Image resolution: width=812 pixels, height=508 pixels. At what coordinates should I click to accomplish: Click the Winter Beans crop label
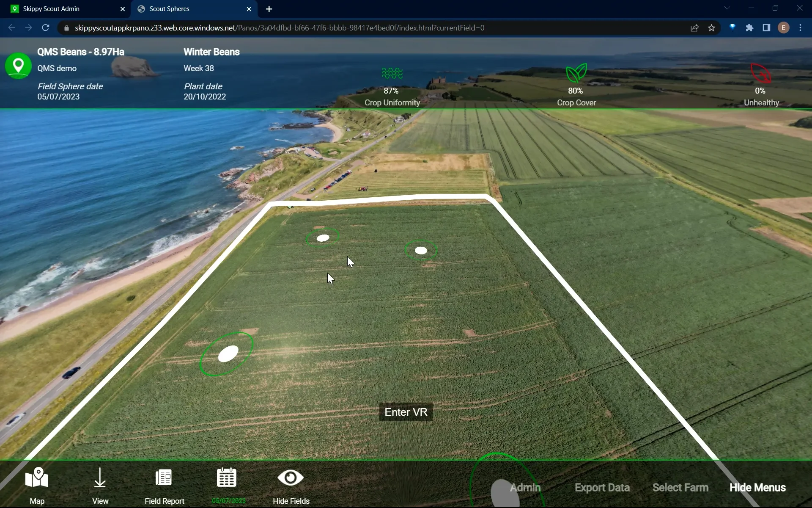coord(211,52)
